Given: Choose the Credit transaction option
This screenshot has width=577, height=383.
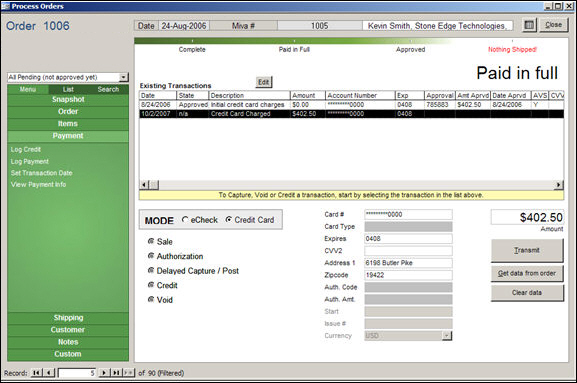Looking at the screenshot, I should 151,285.
